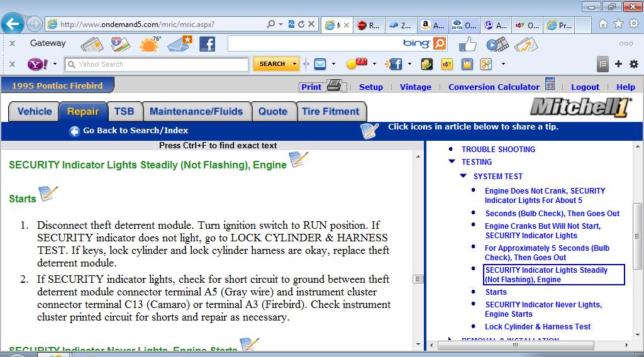Add a Yahoo toolbar app with plus icon
This screenshot has height=357, width=644.
click(x=618, y=64)
